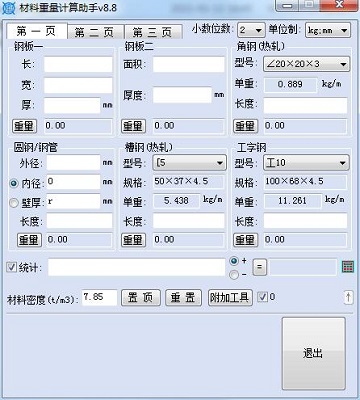Screen dimensions: 360x400
Task: Click the 槽钢 长度 input field
Action: 189,221
